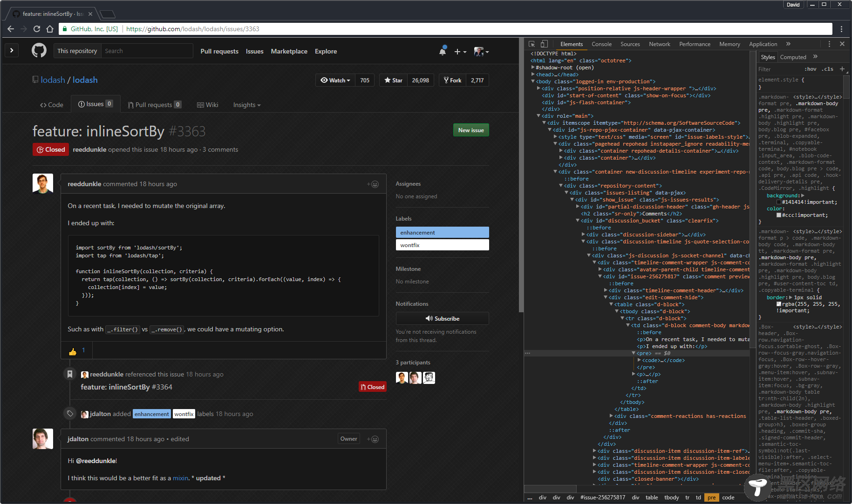Open DevTools customize three-dot menu
The image size is (852, 504).
(829, 44)
